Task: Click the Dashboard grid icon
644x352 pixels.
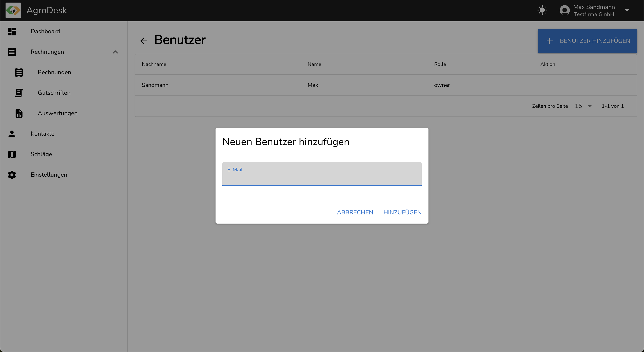Action: pos(12,32)
